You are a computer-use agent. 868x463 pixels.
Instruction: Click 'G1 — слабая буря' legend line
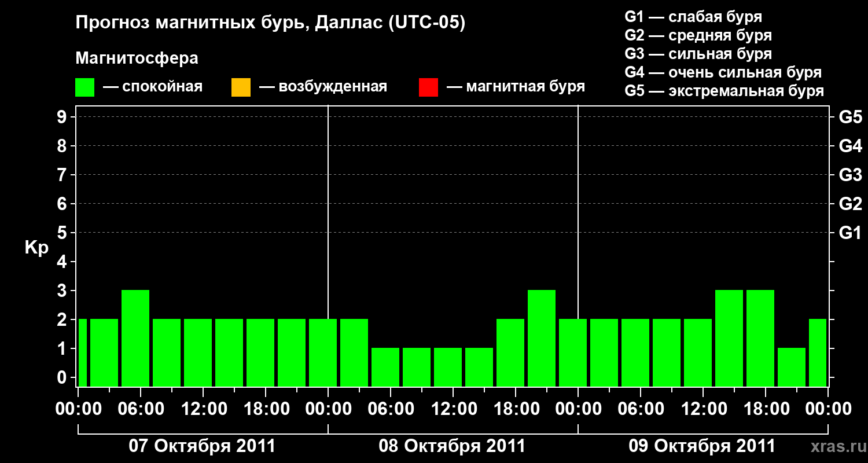693,16
